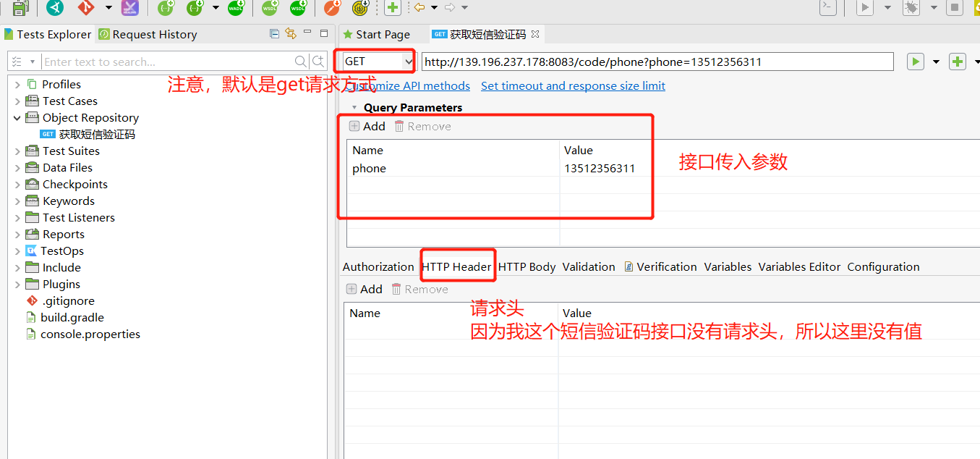The image size is (980, 459).
Task: Expand the dropdown next to the Git icon
Action: (108, 8)
